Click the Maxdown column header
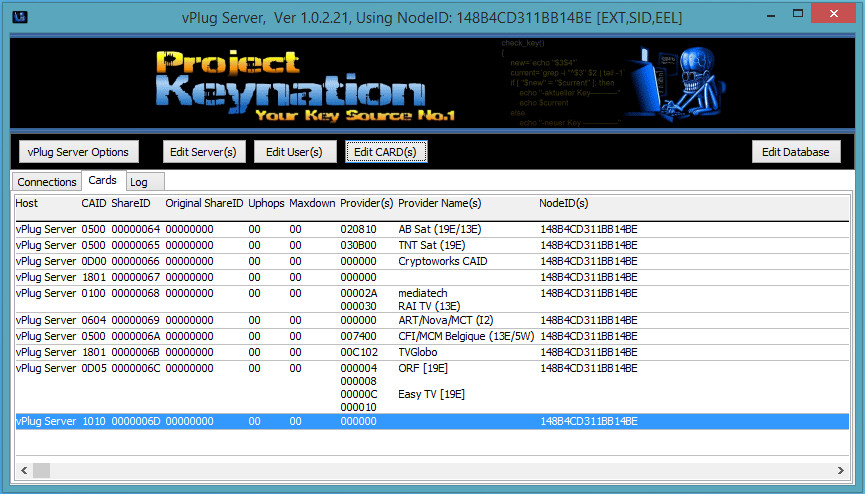Viewport: 865px width, 494px height. (x=312, y=203)
